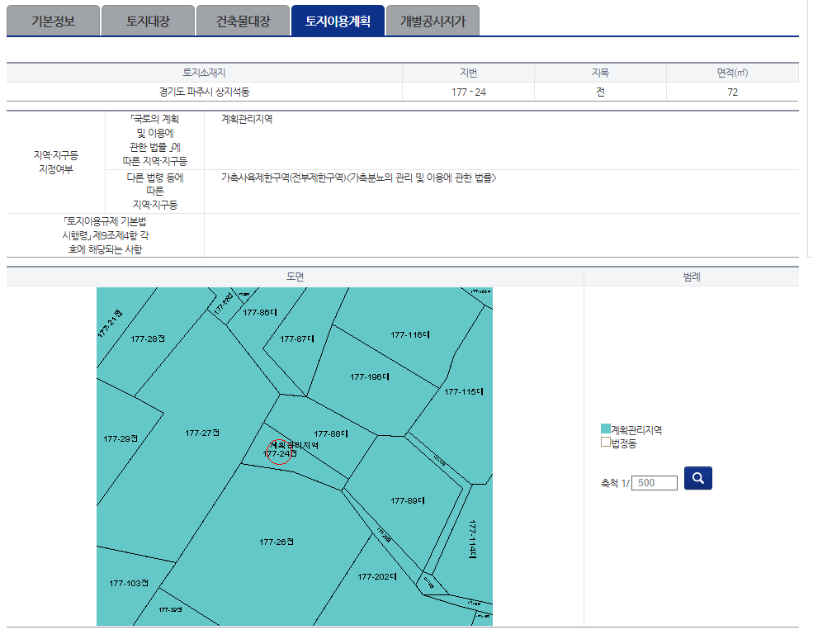Screen dimensions: 813x644
Task: Open the 건축물대장 tab
Action: 243,21
